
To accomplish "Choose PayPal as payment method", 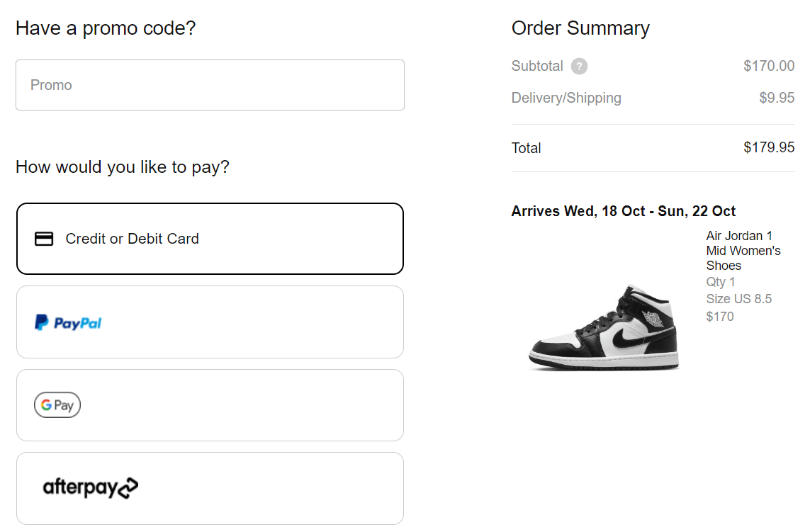I will (210, 322).
